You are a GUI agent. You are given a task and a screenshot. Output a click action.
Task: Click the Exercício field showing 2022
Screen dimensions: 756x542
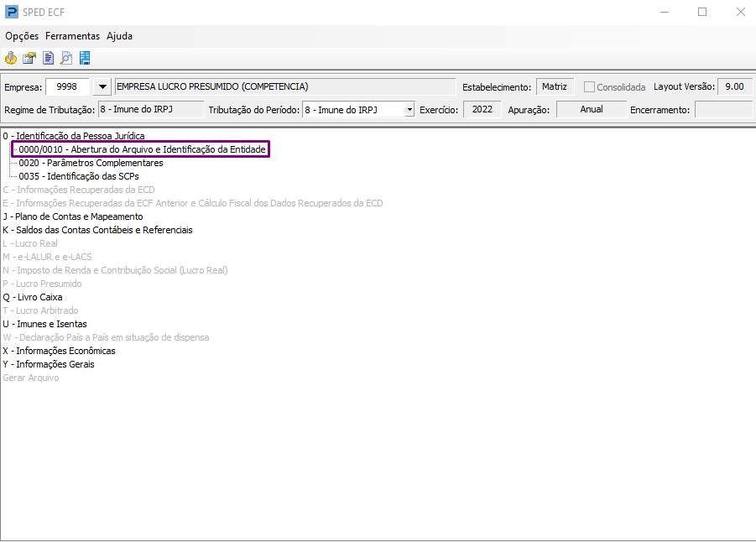[x=482, y=109]
